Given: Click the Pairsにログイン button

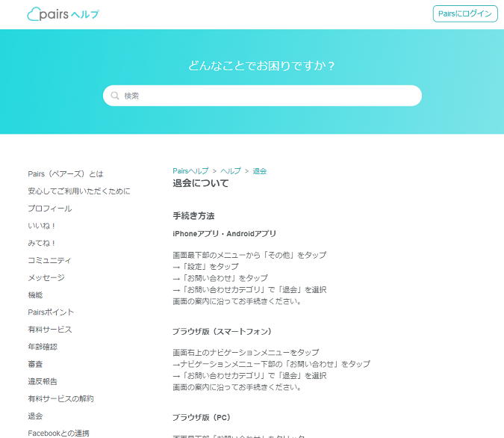Looking at the screenshot, I should pos(465,14).
